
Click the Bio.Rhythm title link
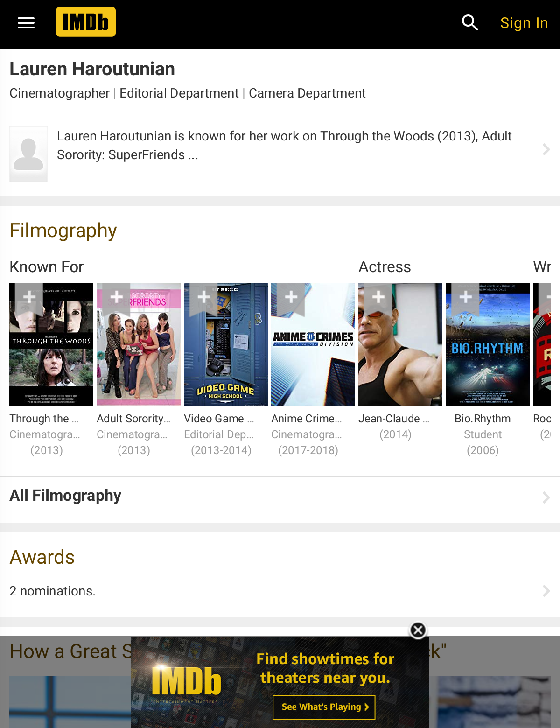tap(483, 419)
